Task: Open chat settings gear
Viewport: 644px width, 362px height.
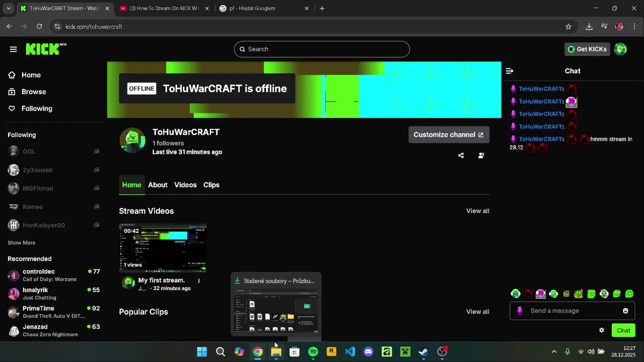Action: point(601,330)
